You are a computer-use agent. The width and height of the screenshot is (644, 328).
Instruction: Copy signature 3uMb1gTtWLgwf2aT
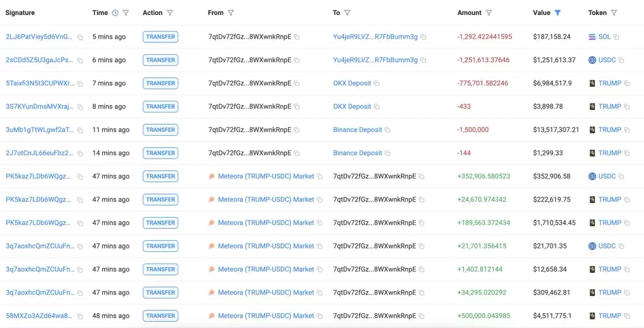[80, 130]
